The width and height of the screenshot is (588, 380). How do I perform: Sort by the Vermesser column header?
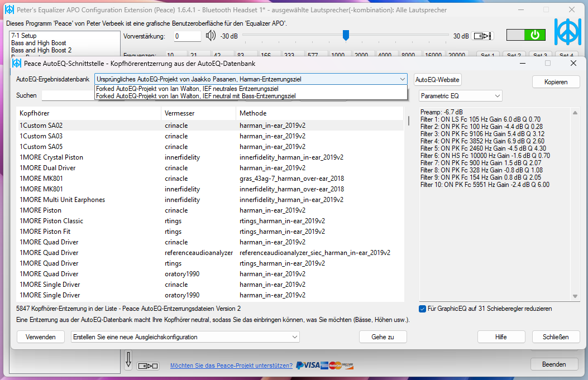tap(199, 113)
